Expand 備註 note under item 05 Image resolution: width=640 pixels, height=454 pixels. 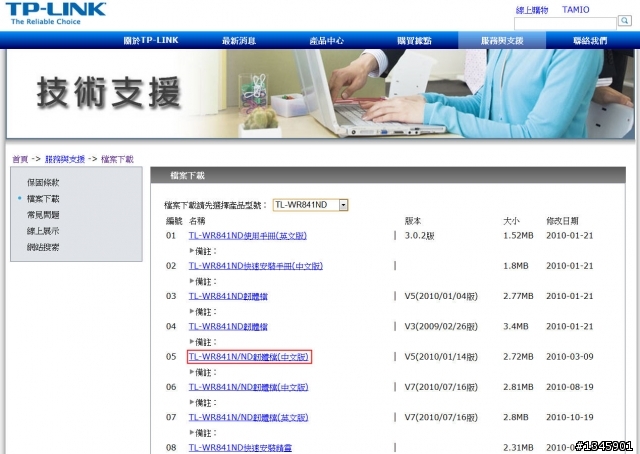tap(203, 372)
